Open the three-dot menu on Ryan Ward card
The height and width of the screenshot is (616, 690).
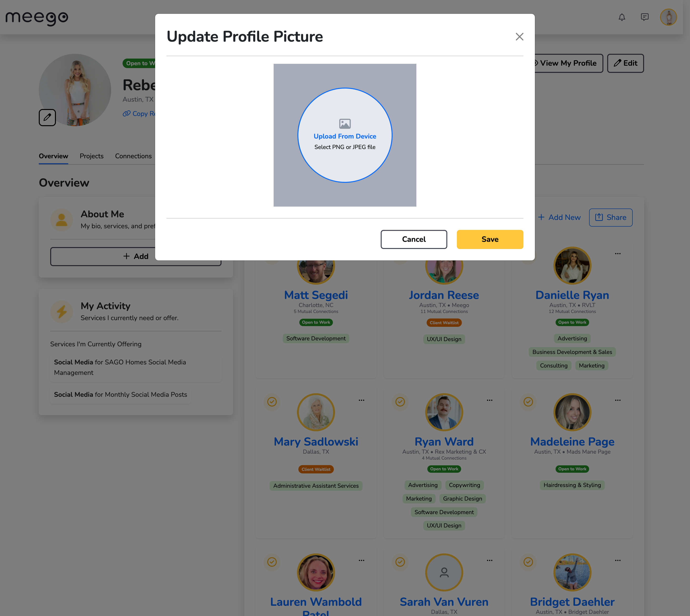pos(490,400)
